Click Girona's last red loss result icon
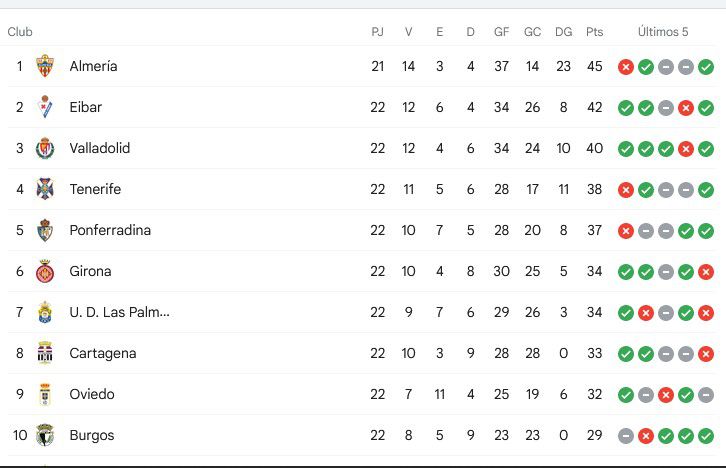Viewport: 726px width, 468px height. [706, 272]
